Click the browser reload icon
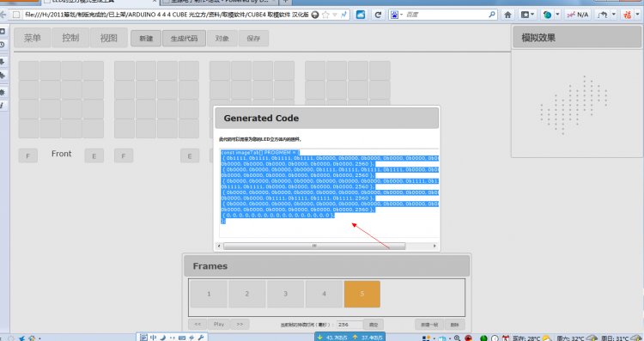This screenshot has height=341, width=644. click(378, 15)
